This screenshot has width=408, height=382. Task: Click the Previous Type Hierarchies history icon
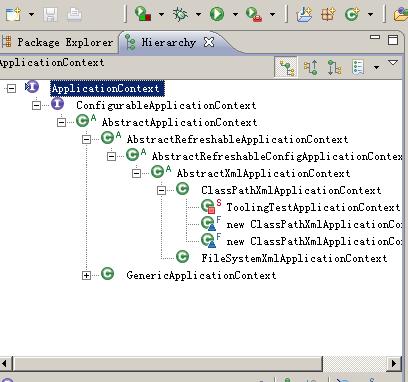click(x=358, y=67)
